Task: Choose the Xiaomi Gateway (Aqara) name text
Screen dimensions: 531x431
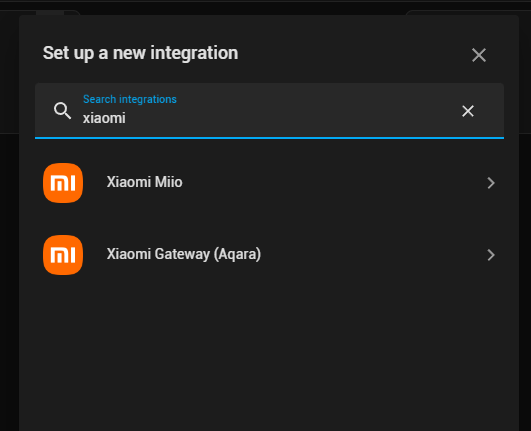Action: (184, 254)
